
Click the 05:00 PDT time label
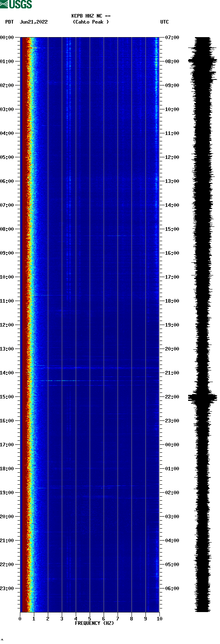[x=7, y=157]
